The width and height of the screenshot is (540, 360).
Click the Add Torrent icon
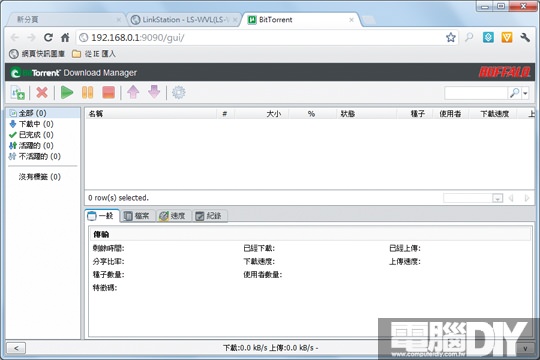(x=18, y=93)
